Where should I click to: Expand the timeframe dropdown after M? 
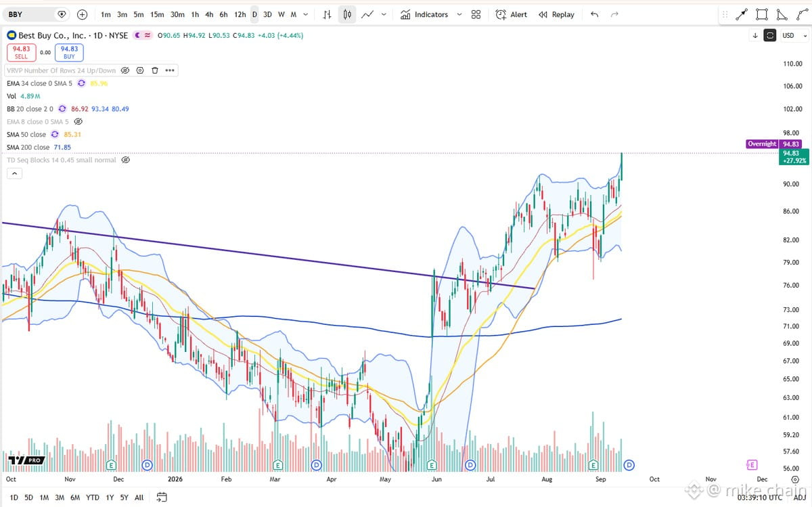click(x=307, y=14)
